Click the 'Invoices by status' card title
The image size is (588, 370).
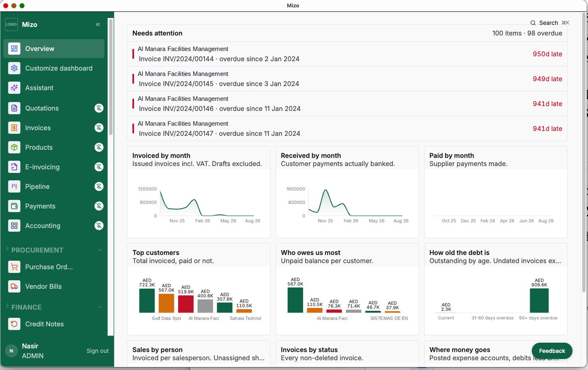309,350
